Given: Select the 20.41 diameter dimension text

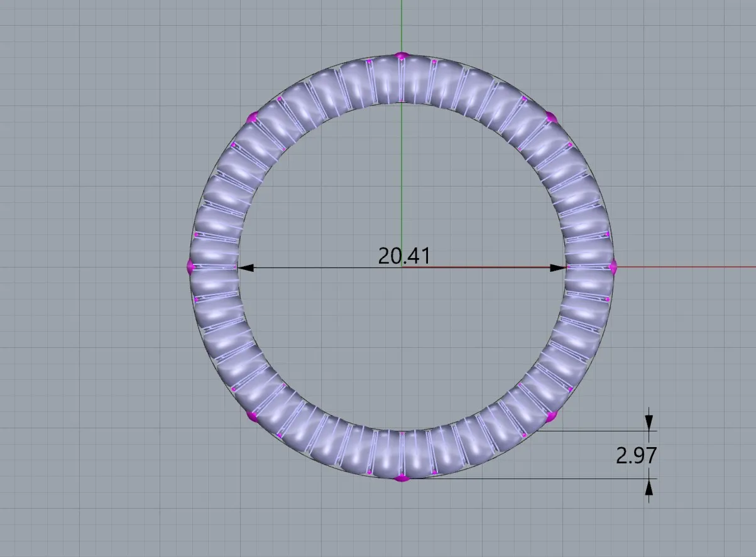Looking at the screenshot, I should pyautogui.click(x=403, y=256).
